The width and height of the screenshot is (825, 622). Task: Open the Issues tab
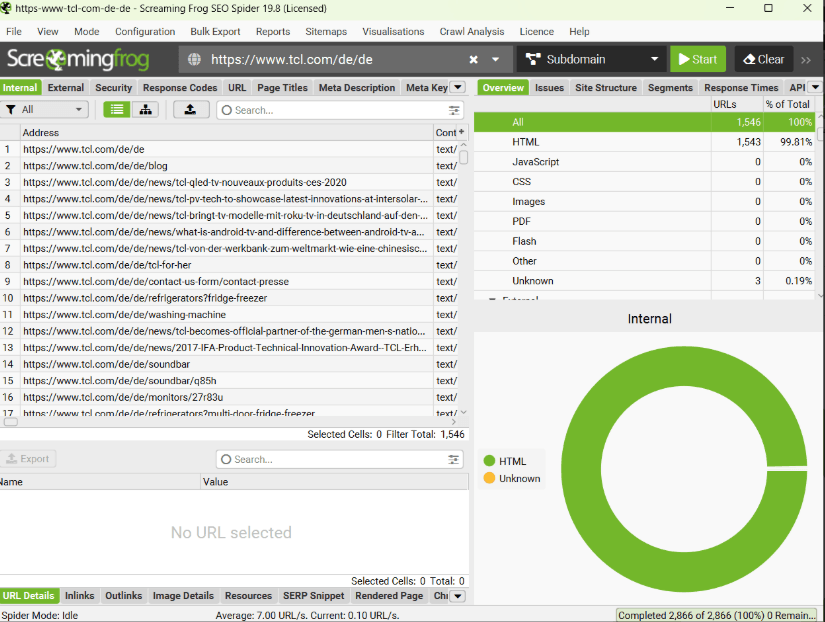[549, 88]
